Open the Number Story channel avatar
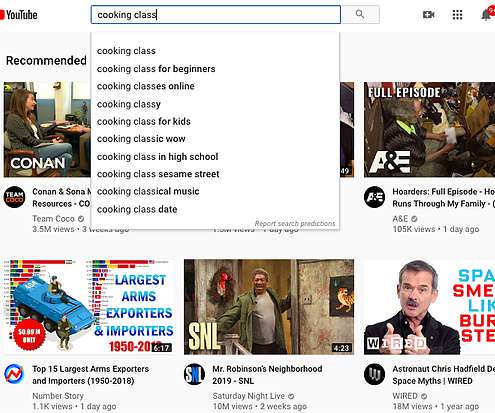The width and height of the screenshot is (495, 413). pos(14,374)
